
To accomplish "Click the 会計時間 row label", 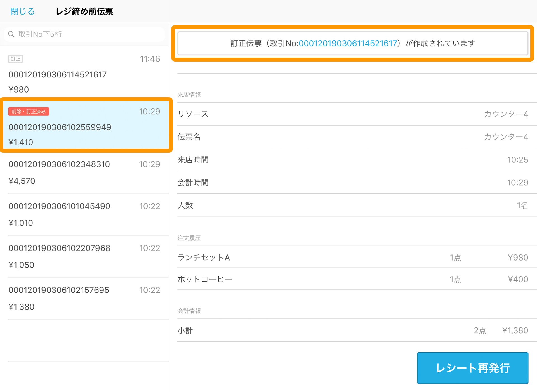I will [193, 183].
